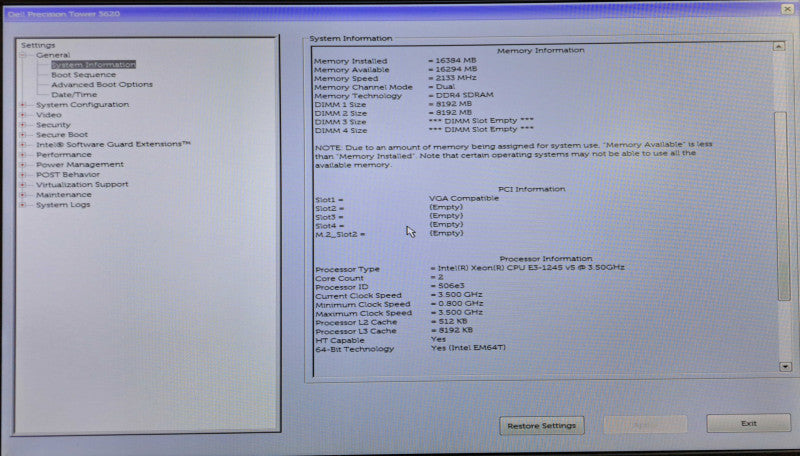Select Maintenance category label
The width and height of the screenshot is (800, 456).
coord(64,195)
